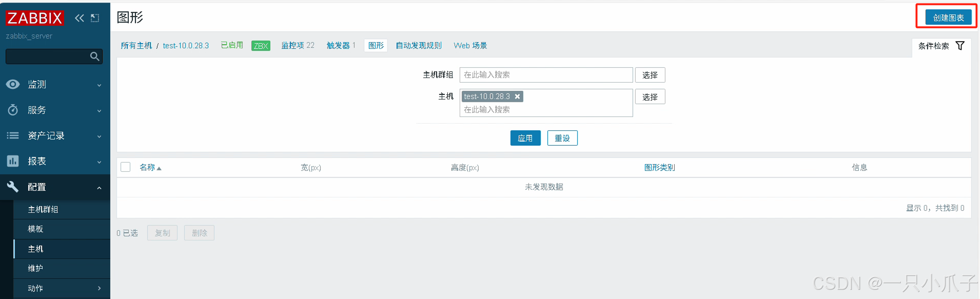The image size is (980, 299).
Task: Click the ZABBIX logo
Action: pyautogui.click(x=35, y=18)
